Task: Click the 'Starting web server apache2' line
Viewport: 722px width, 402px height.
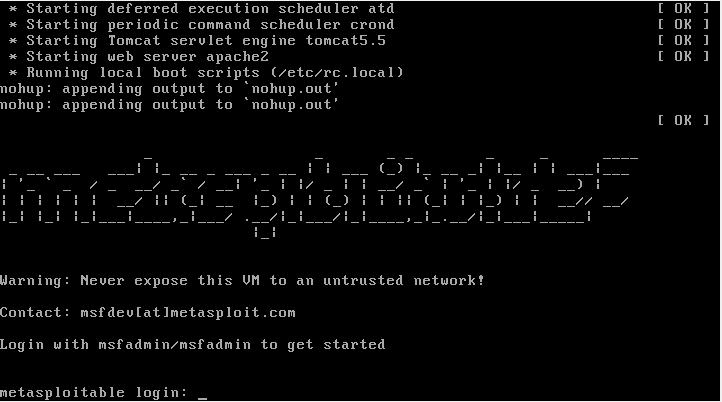Action: pos(139,57)
